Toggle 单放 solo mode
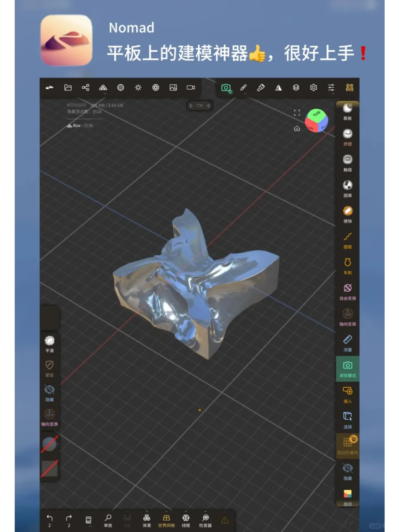399x532 pixels. pos(108,521)
